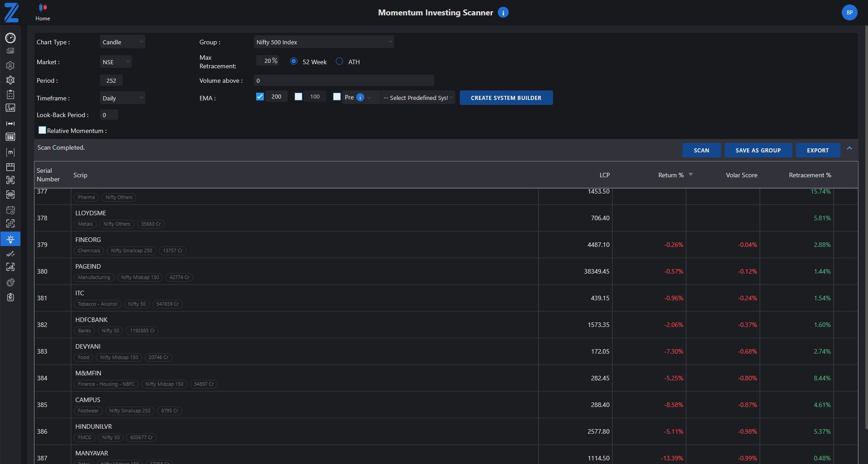Open the layout panels sidebar icon

pos(10,167)
